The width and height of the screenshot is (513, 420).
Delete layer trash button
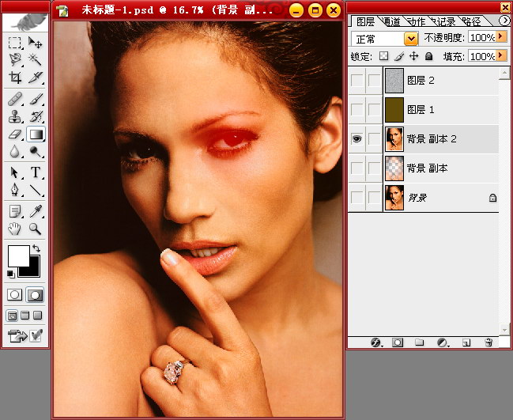tap(488, 342)
